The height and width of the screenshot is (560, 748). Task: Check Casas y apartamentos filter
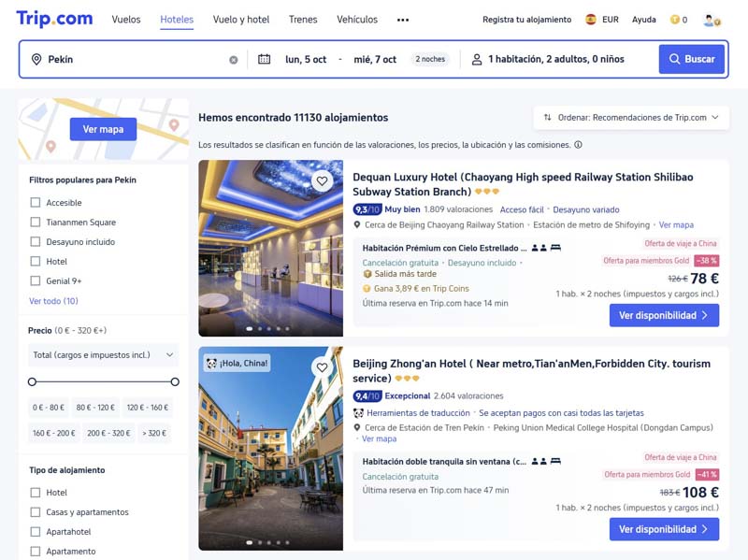click(x=36, y=511)
